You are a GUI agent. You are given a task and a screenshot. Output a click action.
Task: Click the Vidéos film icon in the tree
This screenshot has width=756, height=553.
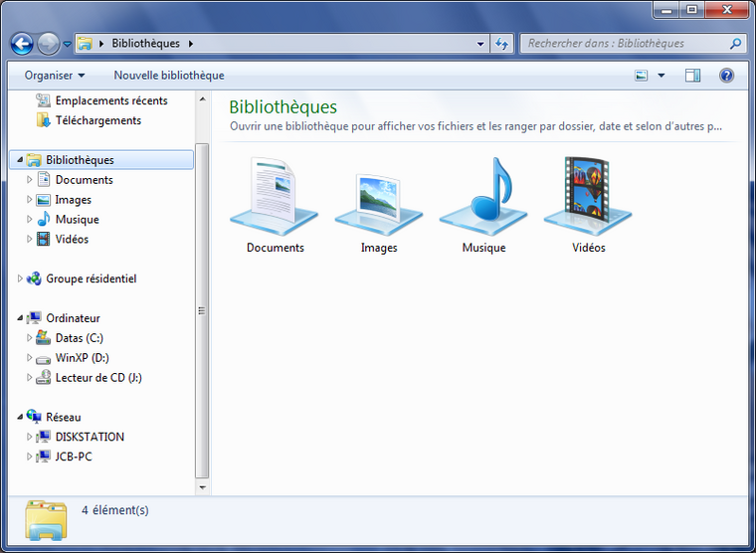point(44,239)
